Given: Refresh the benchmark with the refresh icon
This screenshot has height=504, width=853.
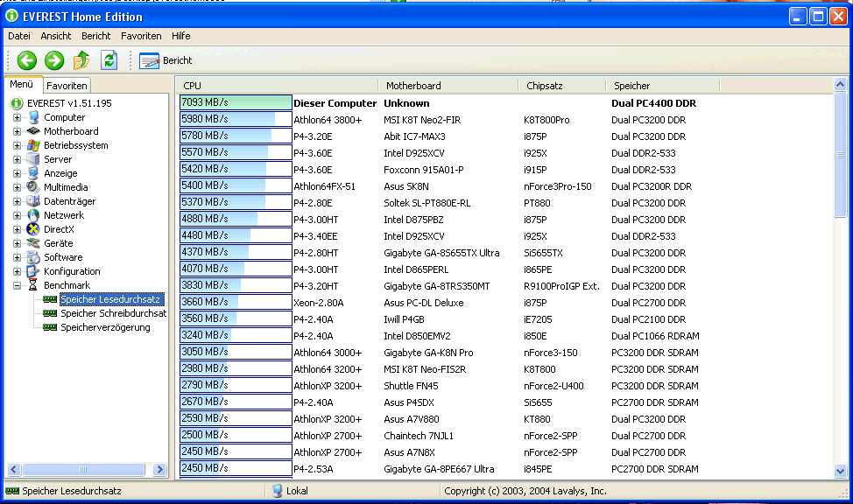Looking at the screenshot, I should tap(109, 60).
